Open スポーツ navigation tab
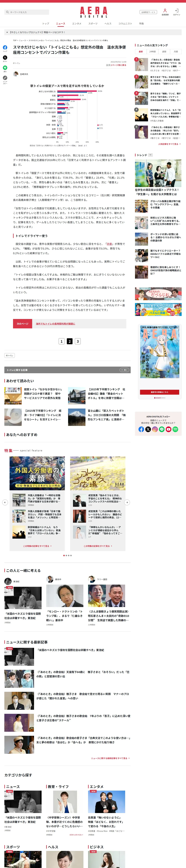 point(93,24)
